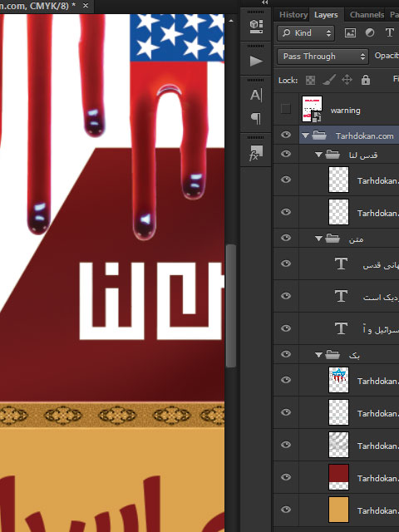Image resolution: width=399 pixels, height=532 pixels.
Task: Collapse the بک group
Action: tap(318, 355)
